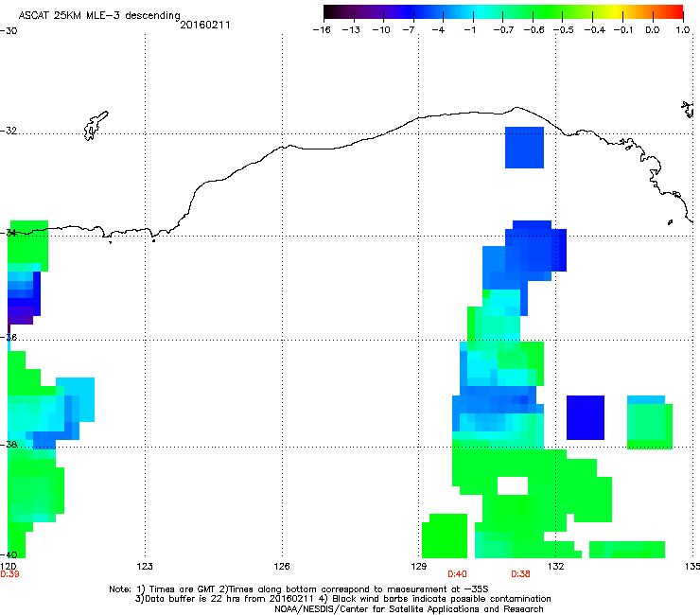Click the -13 color scale label
Image resolution: width=700 pixels, height=615 pixels.
351,30
